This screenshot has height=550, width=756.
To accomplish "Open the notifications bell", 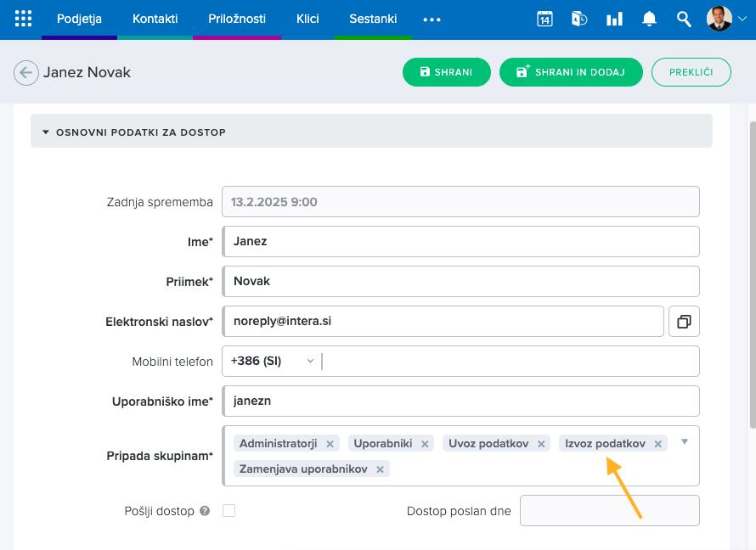I will click(x=649, y=19).
